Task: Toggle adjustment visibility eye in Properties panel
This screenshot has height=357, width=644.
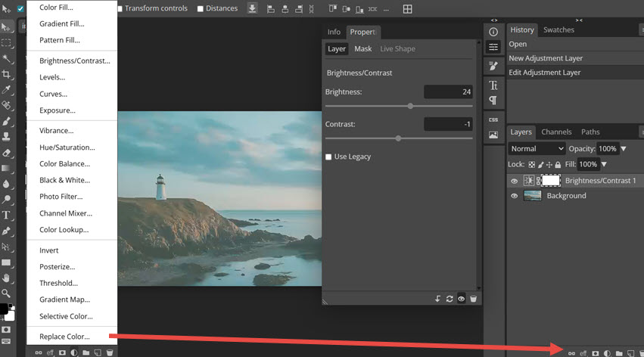Action: 461,299
